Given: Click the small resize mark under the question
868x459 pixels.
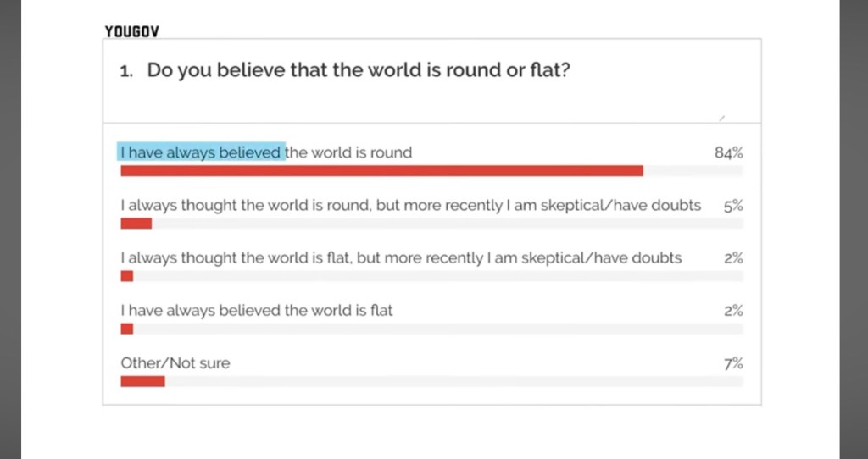Looking at the screenshot, I should click(x=721, y=119).
